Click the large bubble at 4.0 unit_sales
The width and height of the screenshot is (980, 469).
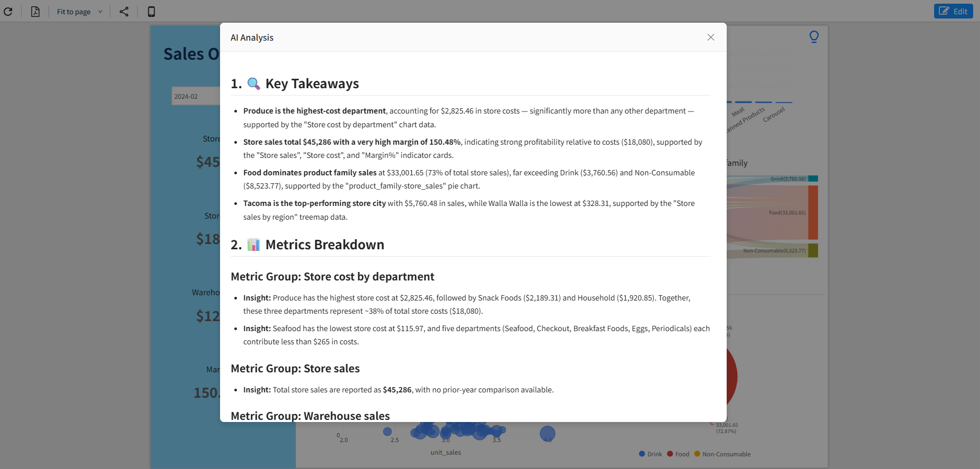click(548, 434)
